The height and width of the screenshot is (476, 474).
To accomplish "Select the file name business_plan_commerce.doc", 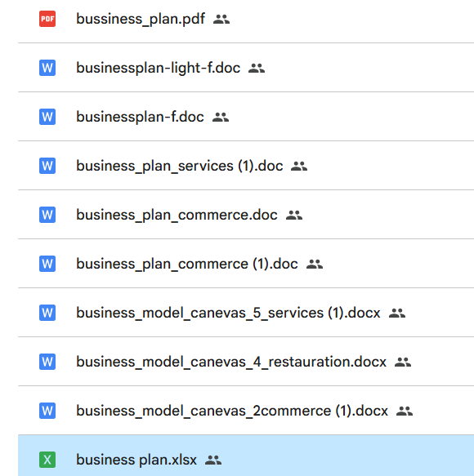I will pyautogui.click(x=177, y=215).
